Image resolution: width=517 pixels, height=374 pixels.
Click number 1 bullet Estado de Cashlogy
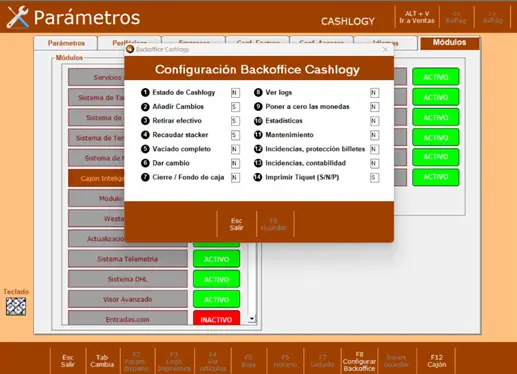145,92
